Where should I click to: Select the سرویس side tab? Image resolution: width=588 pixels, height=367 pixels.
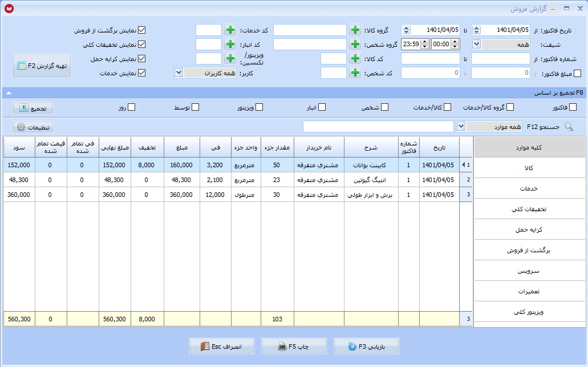click(529, 271)
